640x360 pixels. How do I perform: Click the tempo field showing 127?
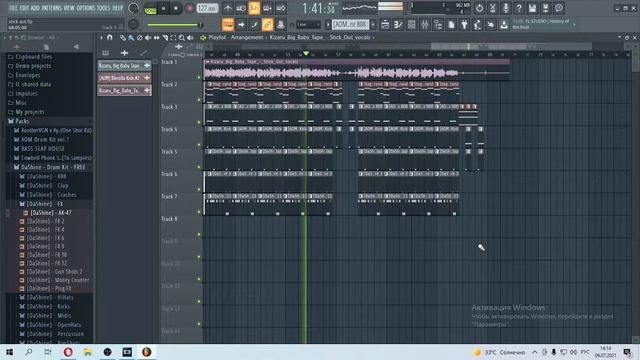207,8
